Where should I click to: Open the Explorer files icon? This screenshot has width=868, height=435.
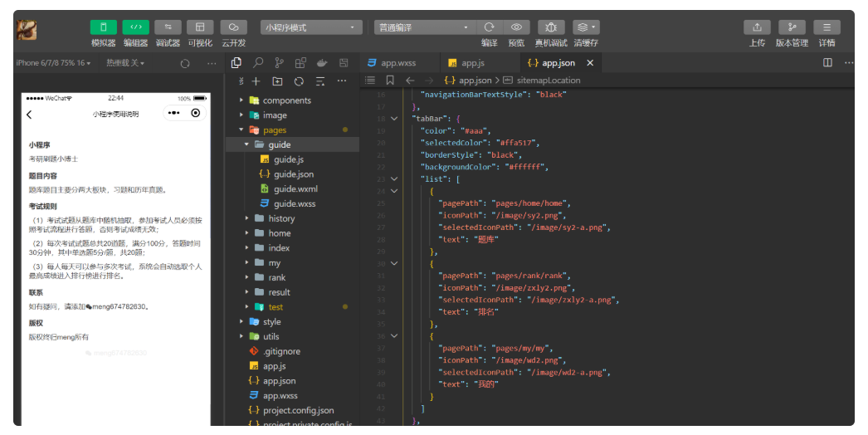tap(237, 63)
